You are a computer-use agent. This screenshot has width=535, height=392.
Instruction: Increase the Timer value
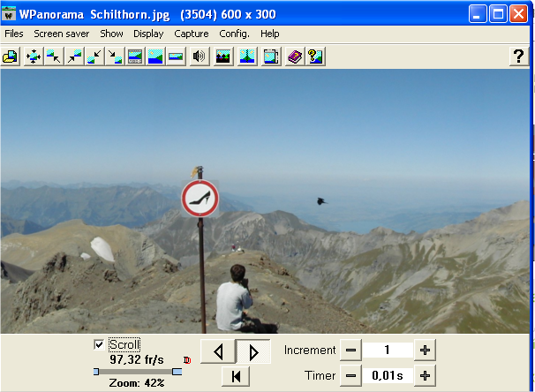point(425,375)
